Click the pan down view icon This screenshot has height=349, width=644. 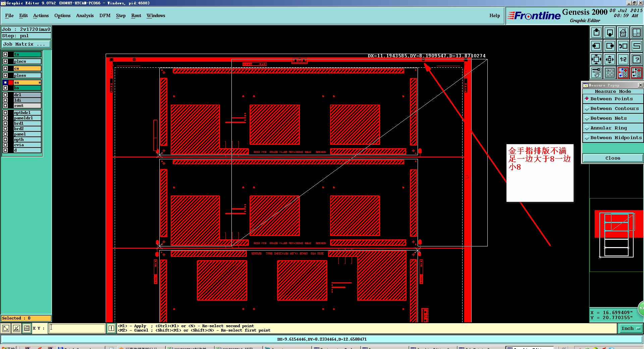coord(610,33)
